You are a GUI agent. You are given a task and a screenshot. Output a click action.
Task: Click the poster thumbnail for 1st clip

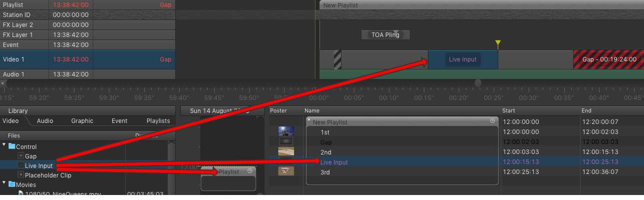[x=286, y=131]
